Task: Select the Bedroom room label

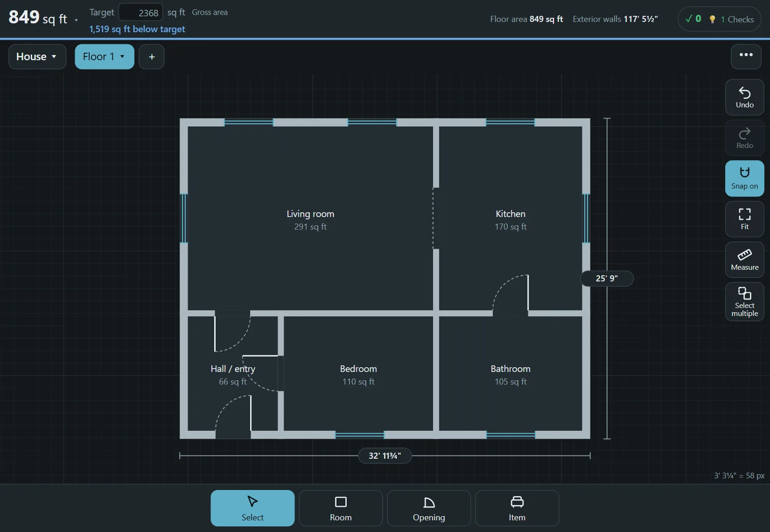Action: click(x=358, y=369)
